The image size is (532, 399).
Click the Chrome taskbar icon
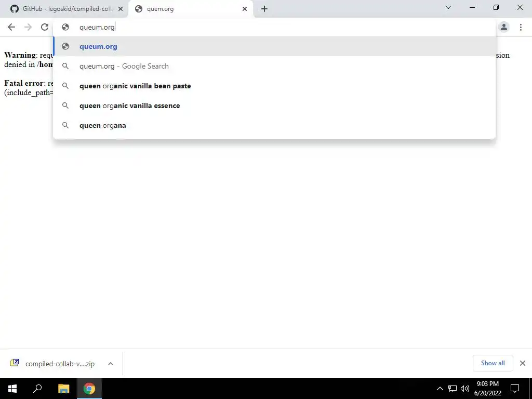click(x=89, y=389)
